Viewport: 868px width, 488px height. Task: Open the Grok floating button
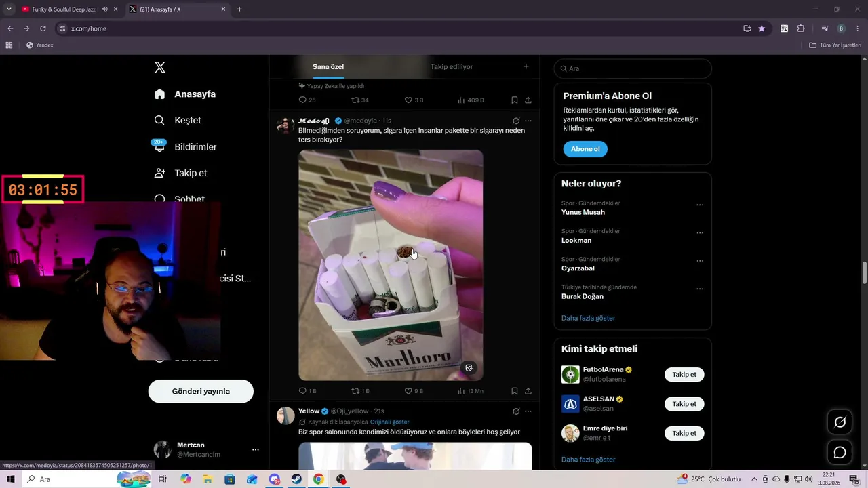tap(840, 422)
